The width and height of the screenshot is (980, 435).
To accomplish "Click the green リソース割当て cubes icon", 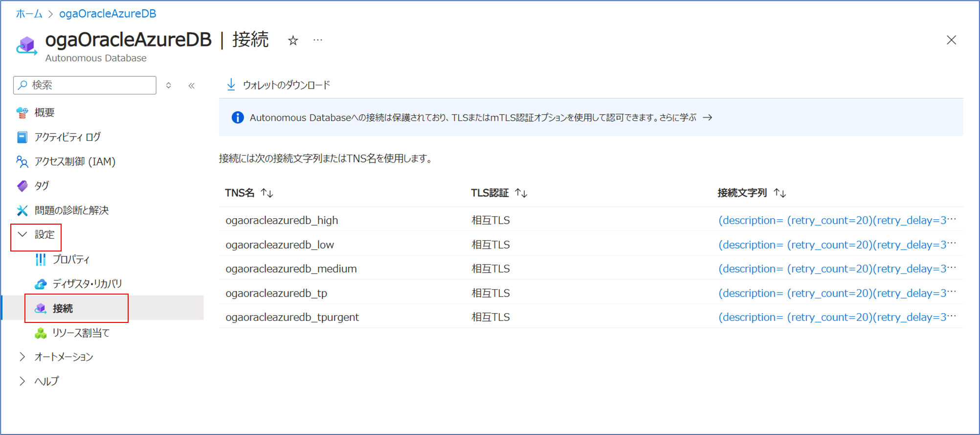I will [41, 333].
